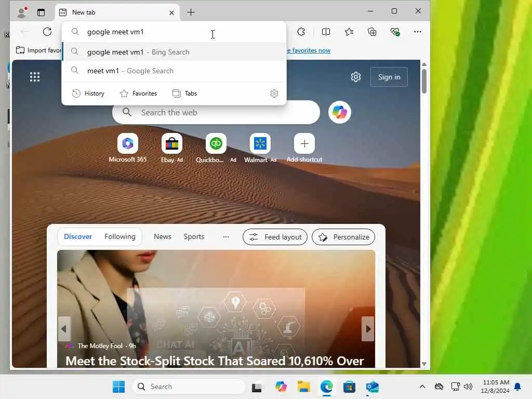Screen dimensions: 532x399
Task: Open Collections icon
Action: point(372,32)
